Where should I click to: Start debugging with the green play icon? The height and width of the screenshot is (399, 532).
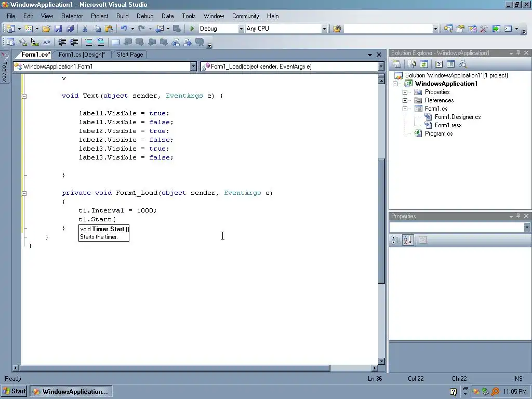coord(192,29)
